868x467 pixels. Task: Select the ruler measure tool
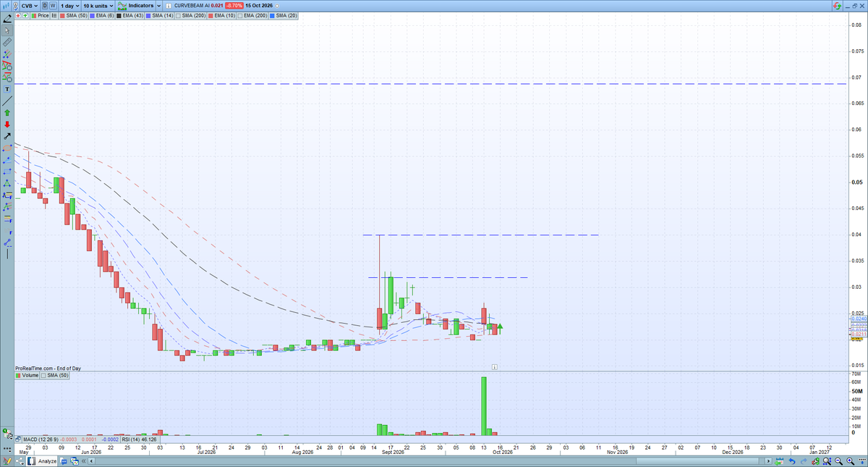pyautogui.click(x=8, y=43)
